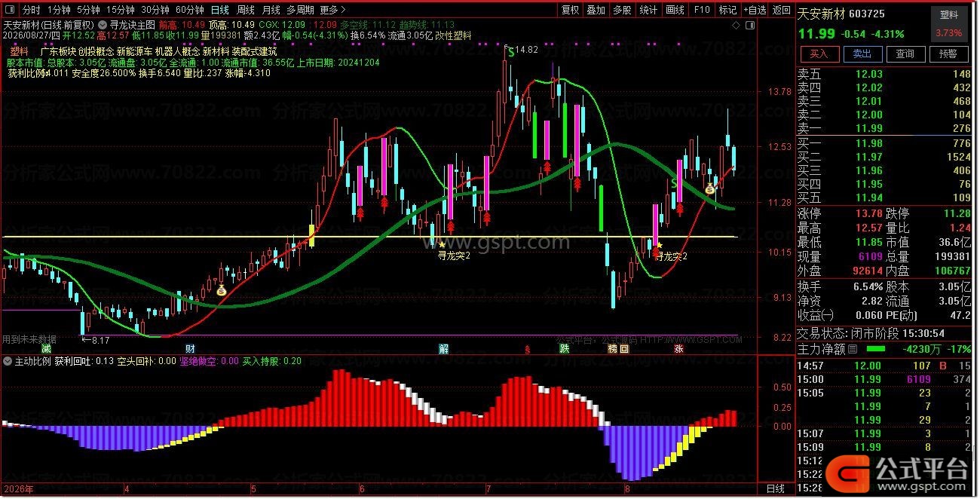Click the '减' event icon on timeline
Image resolution: width=980 pixels, height=499 pixels.
click(x=47, y=349)
